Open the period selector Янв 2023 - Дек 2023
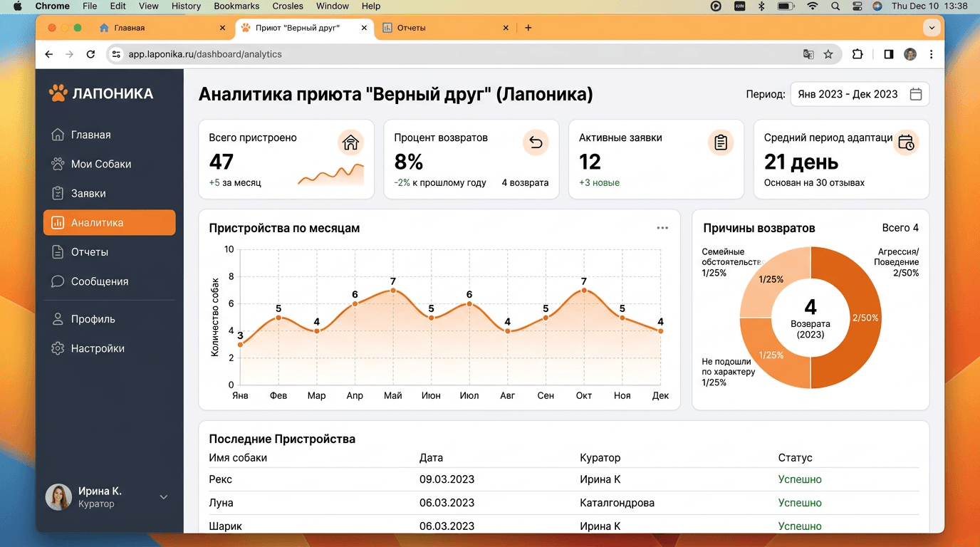Image resolution: width=980 pixels, height=547 pixels. pos(860,94)
